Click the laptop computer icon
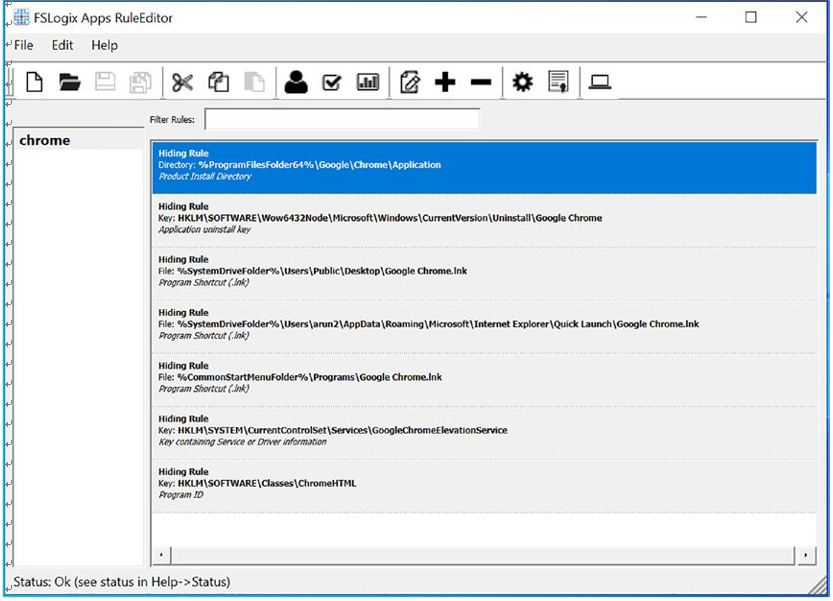The width and height of the screenshot is (833, 601). tap(600, 82)
